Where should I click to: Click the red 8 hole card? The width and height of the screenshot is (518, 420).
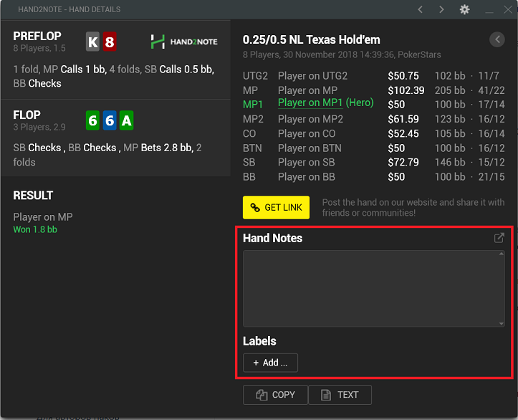pos(110,42)
